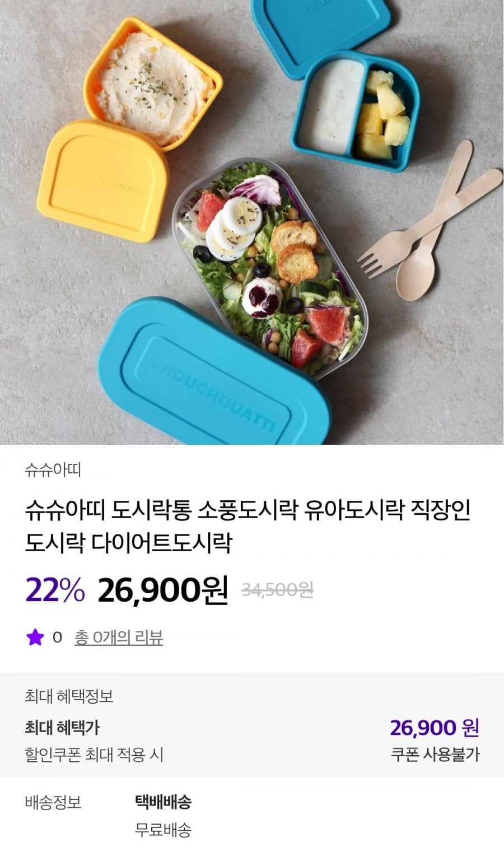Open the 총 0개의 리뷰 review link
The height and width of the screenshot is (856, 504).
[x=118, y=638]
